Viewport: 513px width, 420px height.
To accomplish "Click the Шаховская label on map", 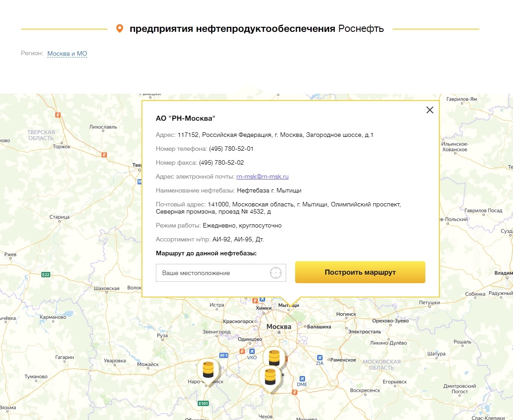I will pyautogui.click(x=106, y=288).
